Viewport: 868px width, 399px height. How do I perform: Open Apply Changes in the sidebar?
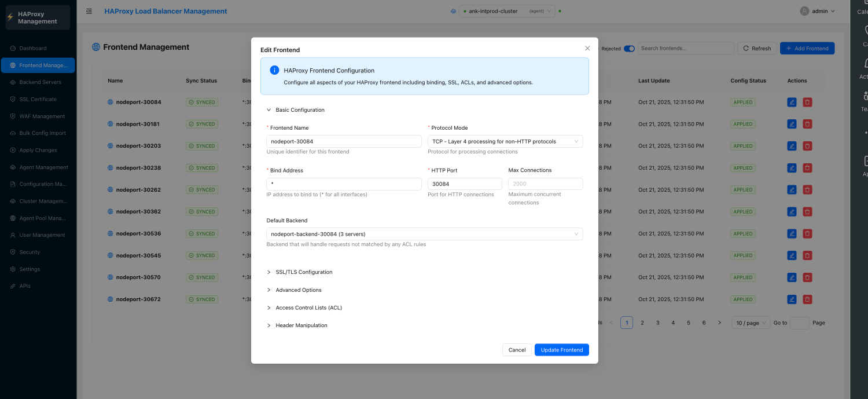pyautogui.click(x=38, y=150)
